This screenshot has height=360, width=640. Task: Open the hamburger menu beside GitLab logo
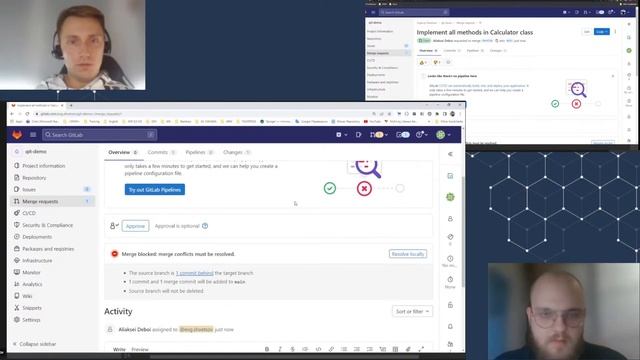[33, 135]
